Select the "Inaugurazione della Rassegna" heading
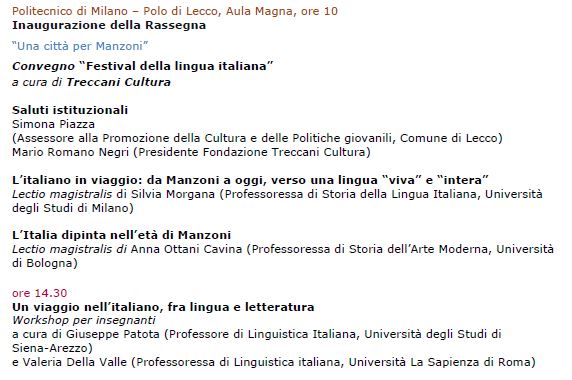Screen dimensions: 572x380 [x=109, y=25]
